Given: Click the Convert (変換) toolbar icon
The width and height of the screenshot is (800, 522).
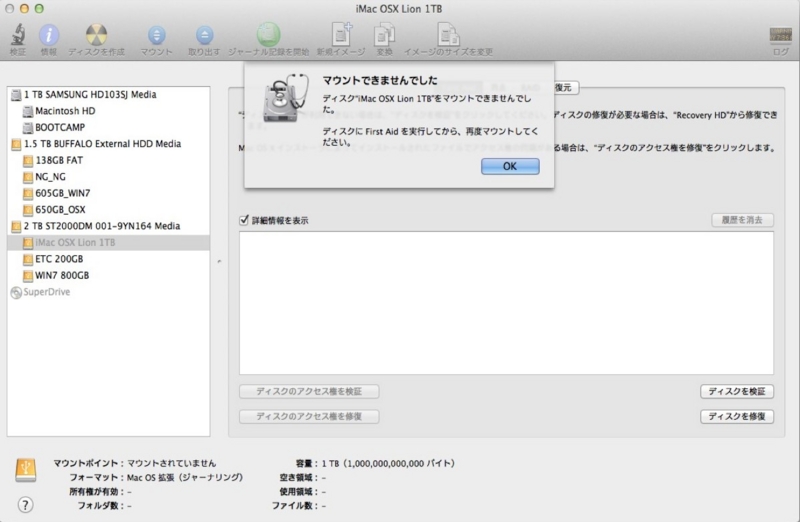Looking at the screenshot, I should click(x=384, y=35).
